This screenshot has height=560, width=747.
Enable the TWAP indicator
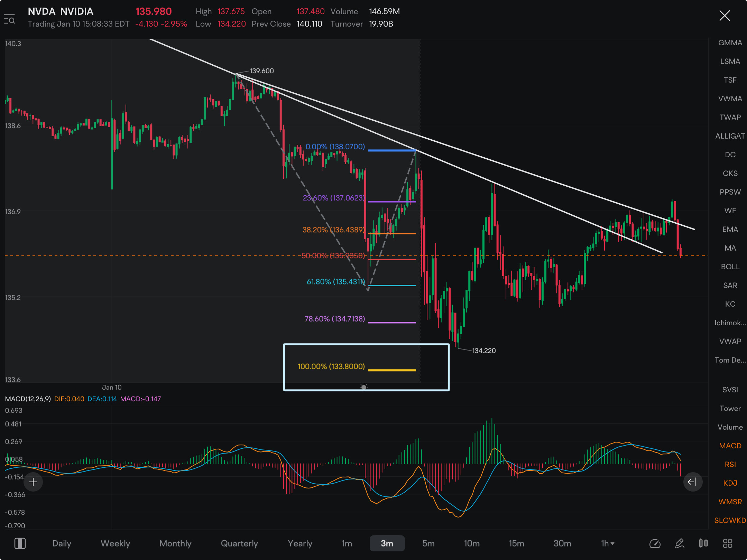point(730,118)
